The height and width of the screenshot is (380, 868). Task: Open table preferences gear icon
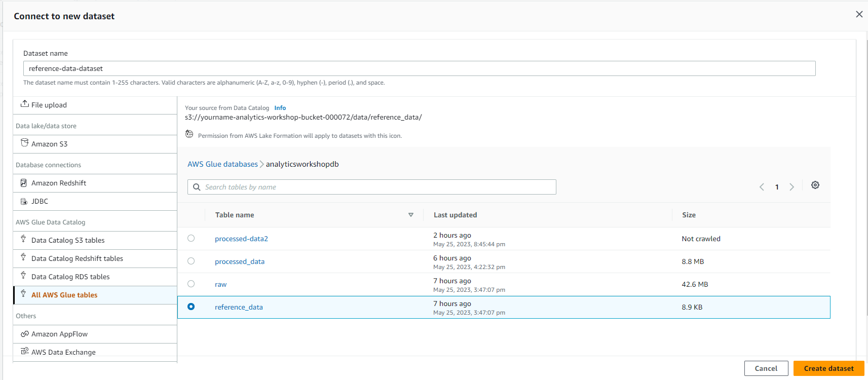pos(815,185)
